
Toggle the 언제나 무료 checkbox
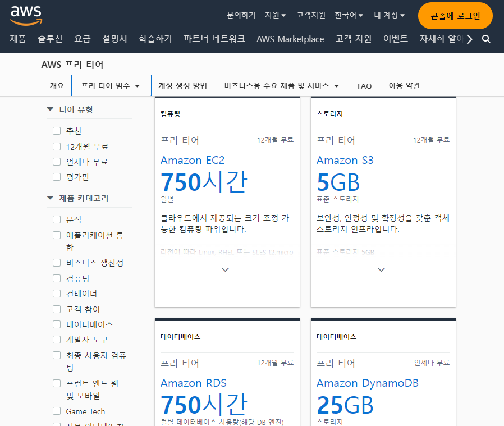57,162
